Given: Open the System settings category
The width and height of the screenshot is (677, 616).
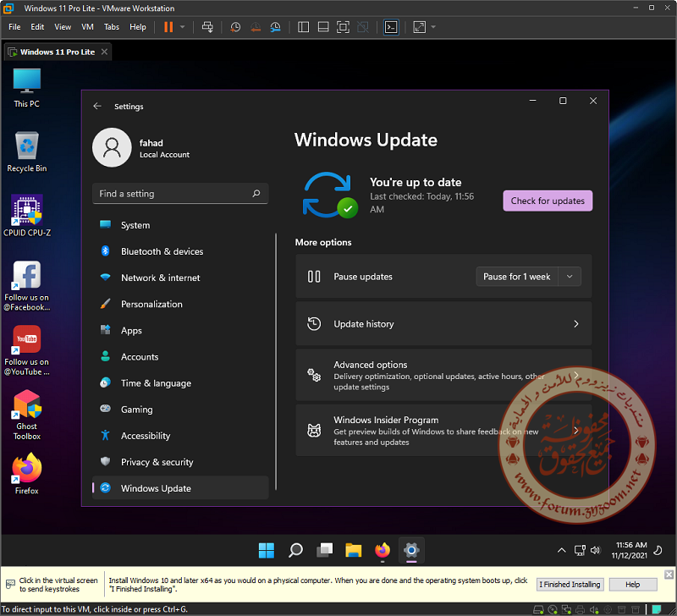Looking at the screenshot, I should pyautogui.click(x=180, y=225).
